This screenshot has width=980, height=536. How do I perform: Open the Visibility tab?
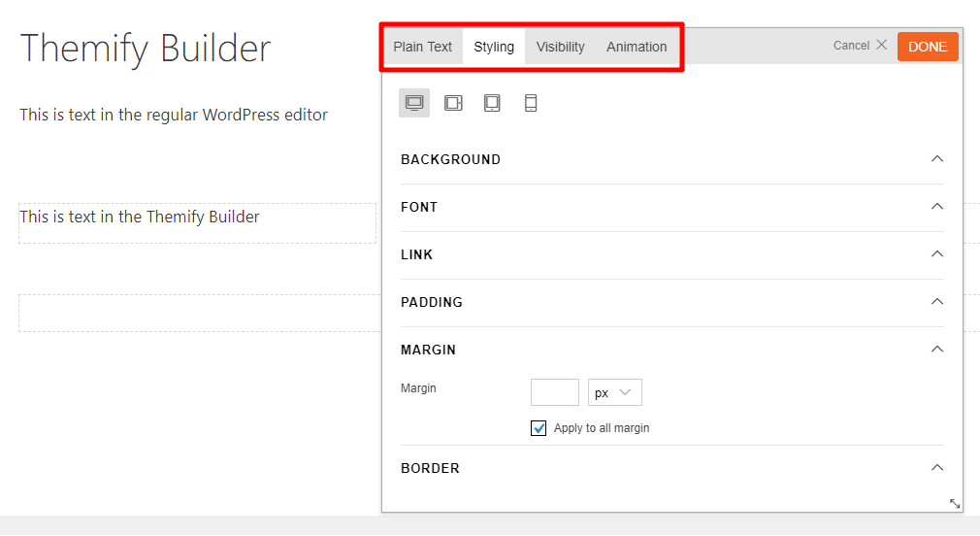click(x=560, y=47)
